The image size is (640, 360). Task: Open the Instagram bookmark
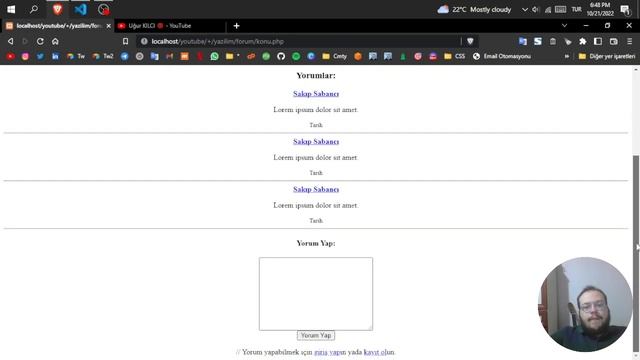tap(25, 56)
